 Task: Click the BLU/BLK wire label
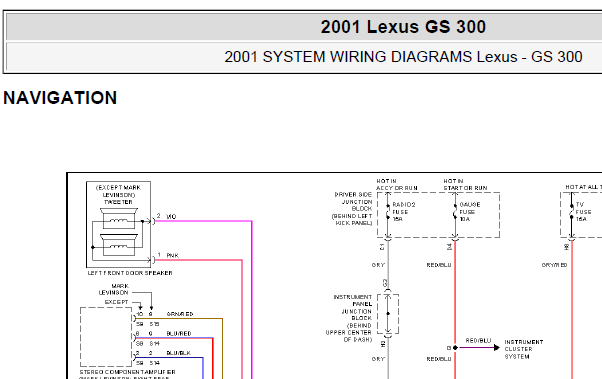(x=179, y=353)
